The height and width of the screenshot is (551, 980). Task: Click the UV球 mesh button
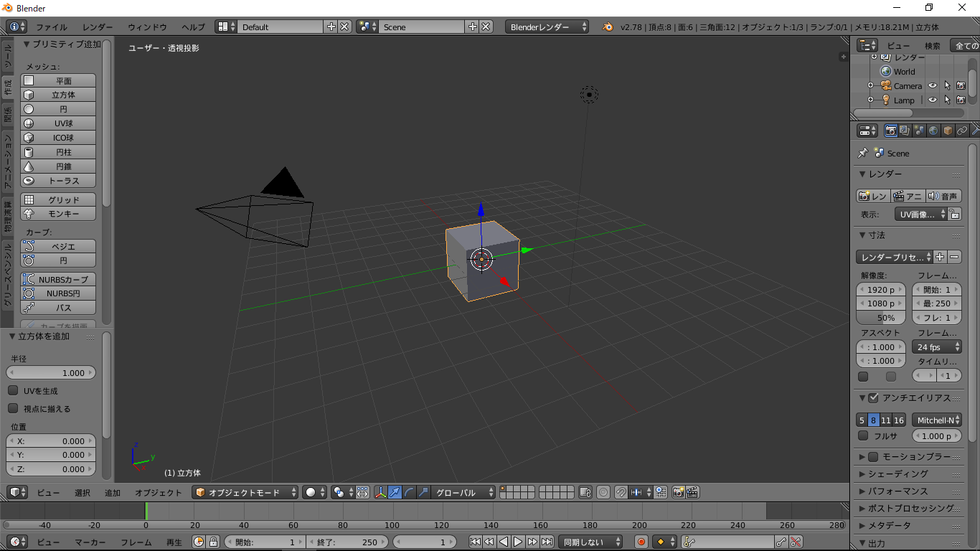coord(59,123)
